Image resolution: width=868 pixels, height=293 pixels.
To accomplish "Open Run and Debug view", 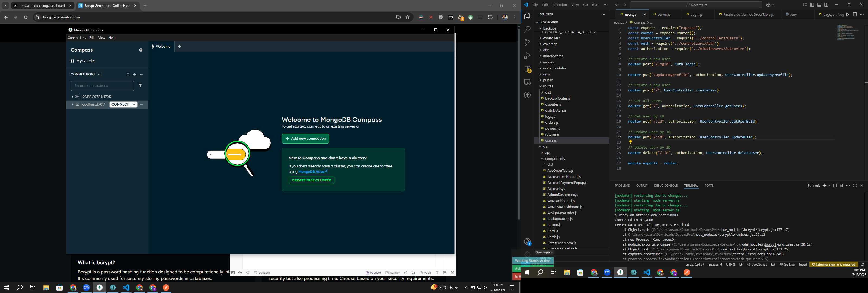I will (x=527, y=56).
